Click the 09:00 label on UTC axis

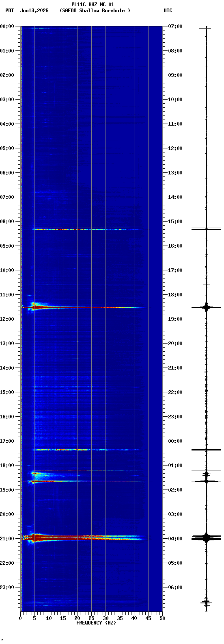pyautogui.click(x=175, y=75)
